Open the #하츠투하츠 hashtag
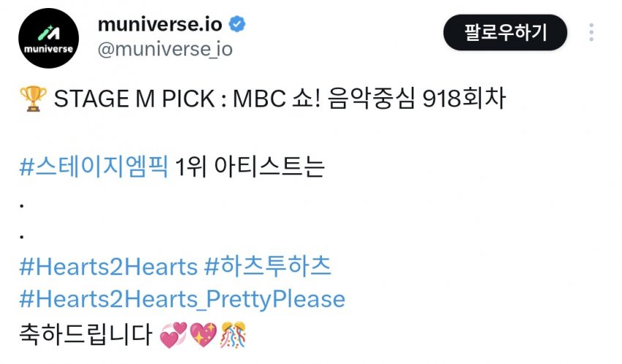Image resolution: width=622 pixels, height=364 pixels. pyautogui.click(x=268, y=266)
